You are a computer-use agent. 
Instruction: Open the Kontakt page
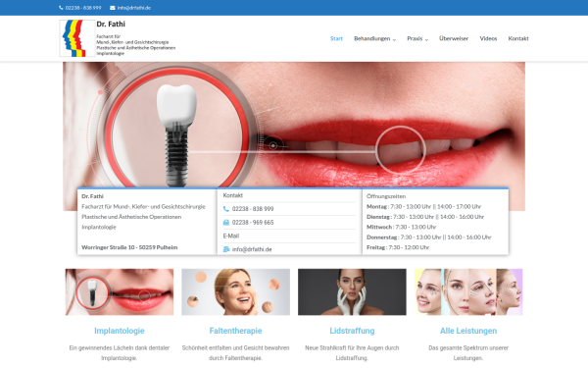point(518,38)
